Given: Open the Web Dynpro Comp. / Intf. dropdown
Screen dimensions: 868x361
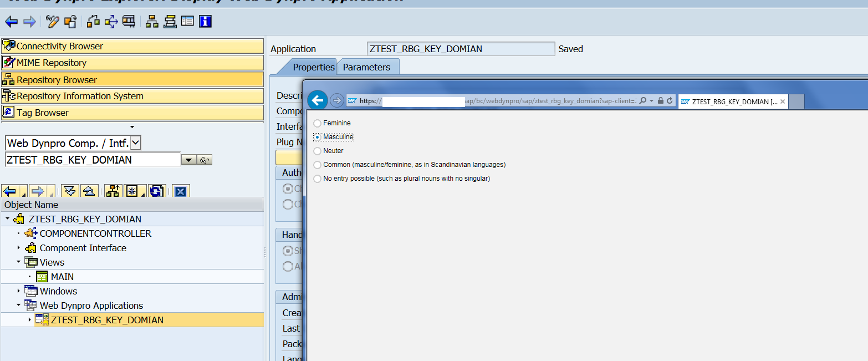Looking at the screenshot, I should 136,143.
